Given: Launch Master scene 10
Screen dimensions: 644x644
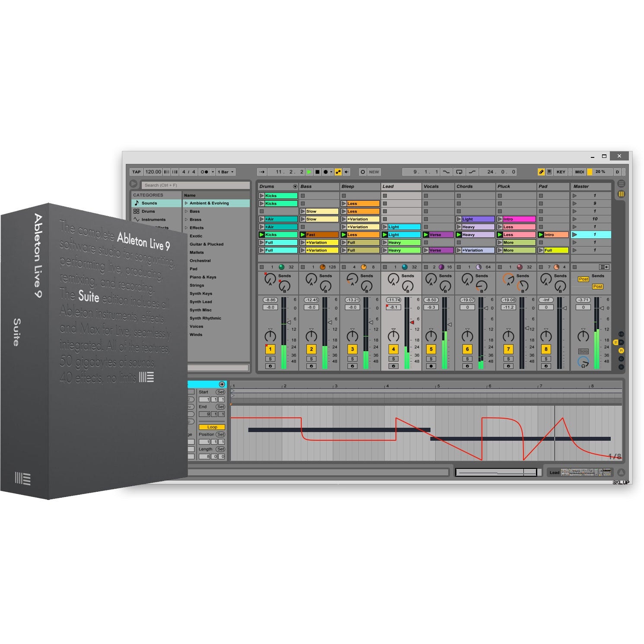Looking at the screenshot, I should pos(574,219).
